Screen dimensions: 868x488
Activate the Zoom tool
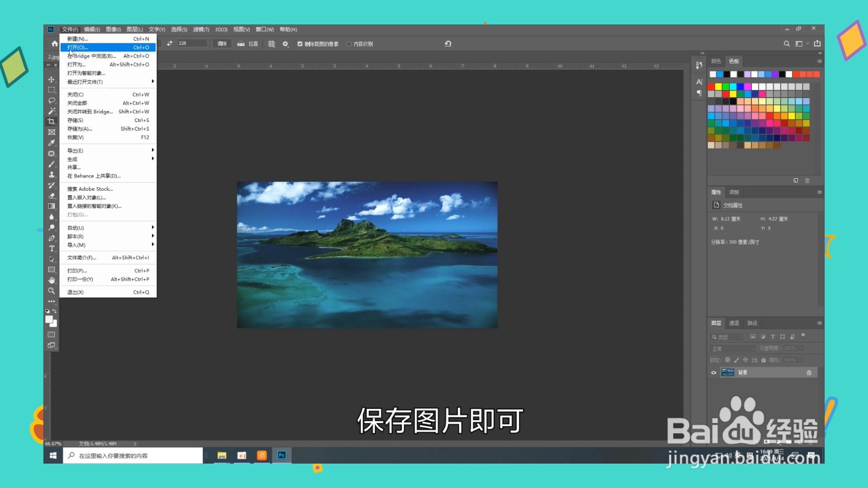52,291
